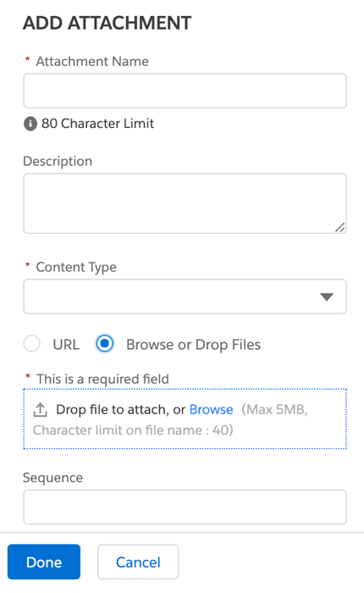This screenshot has width=364, height=593.
Task: Click the info icon beside 80 Character Limit
Action: tap(30, 124)
